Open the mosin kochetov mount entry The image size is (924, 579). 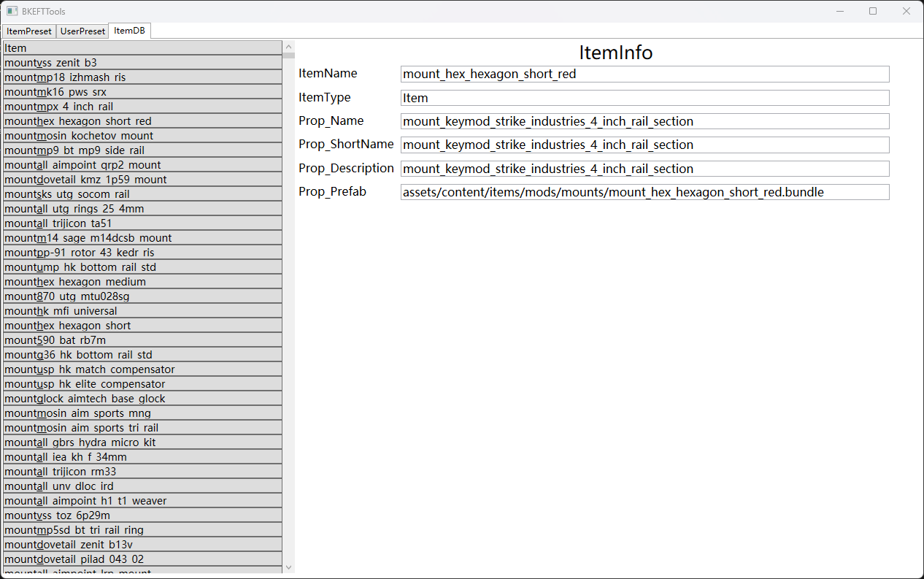(142, 136)
